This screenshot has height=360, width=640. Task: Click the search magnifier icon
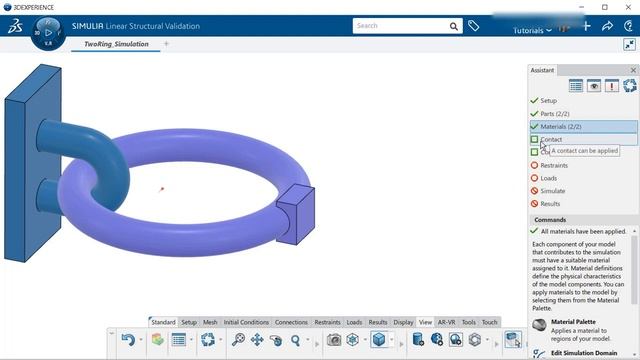point(453,27)
